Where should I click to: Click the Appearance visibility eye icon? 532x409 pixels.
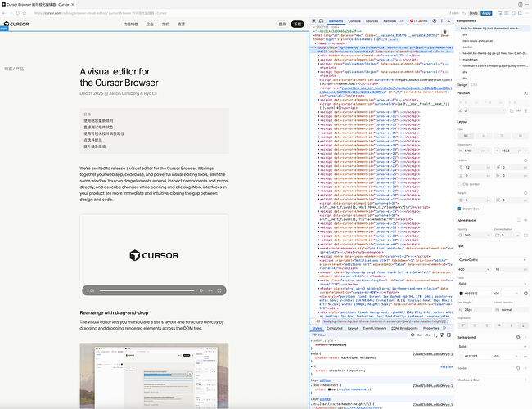525,220
